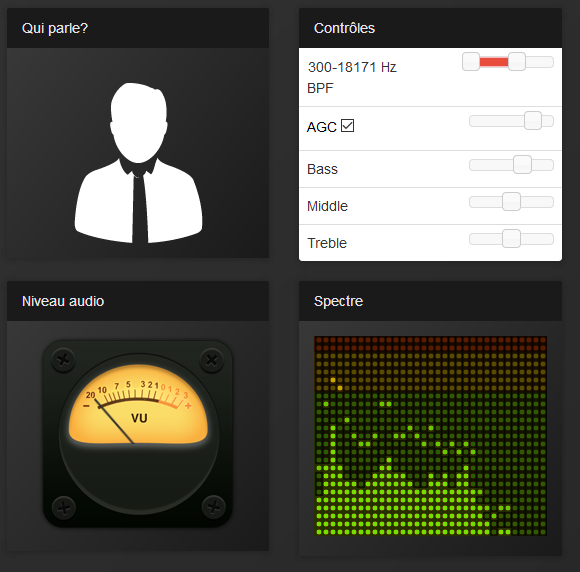The image size is (580, 572).
Task: Click the Contrôles panel header
Action: (430, 28)
